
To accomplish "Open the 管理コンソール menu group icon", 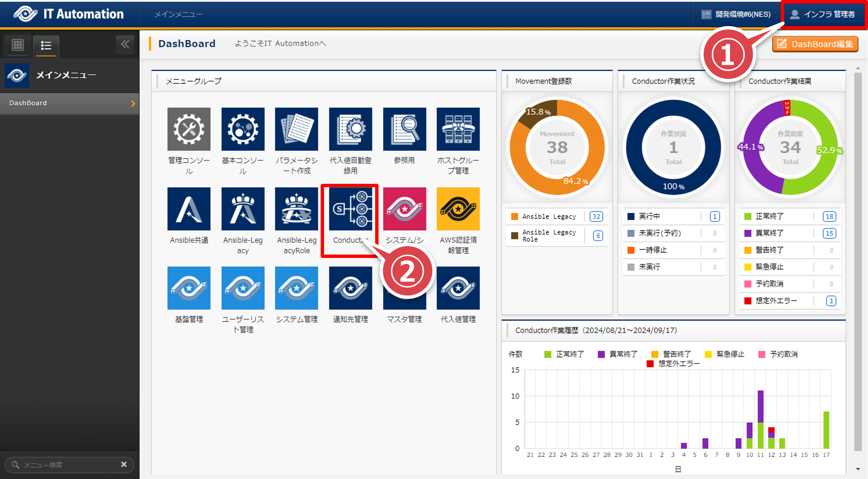I will click(189, 129).
